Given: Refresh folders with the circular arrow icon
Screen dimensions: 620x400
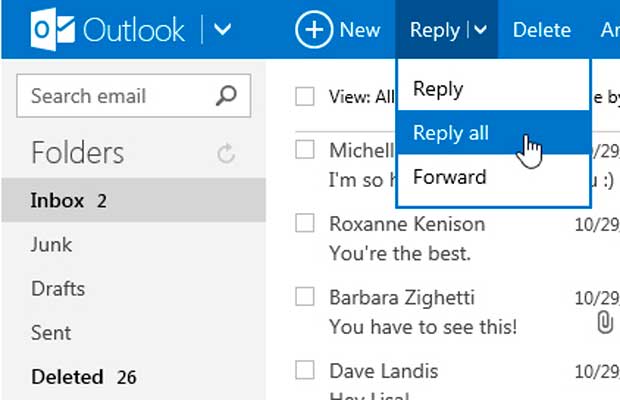Looking at the screenshot, I should pos(226,153).
